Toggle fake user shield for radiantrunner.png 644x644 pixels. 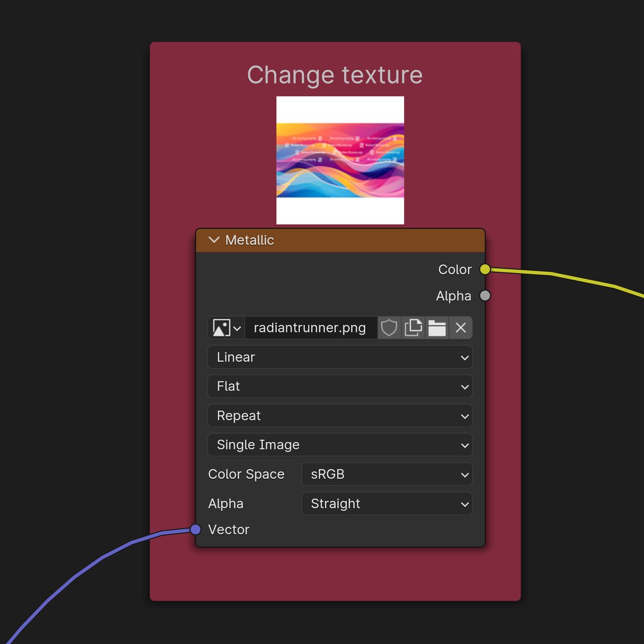tap(389, 328)
